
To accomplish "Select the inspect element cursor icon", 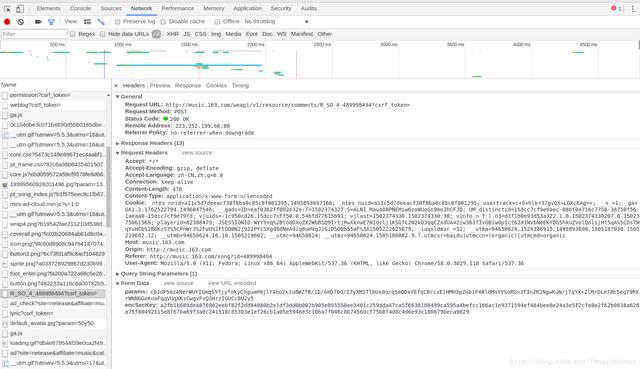I will [x=7, y=9].
